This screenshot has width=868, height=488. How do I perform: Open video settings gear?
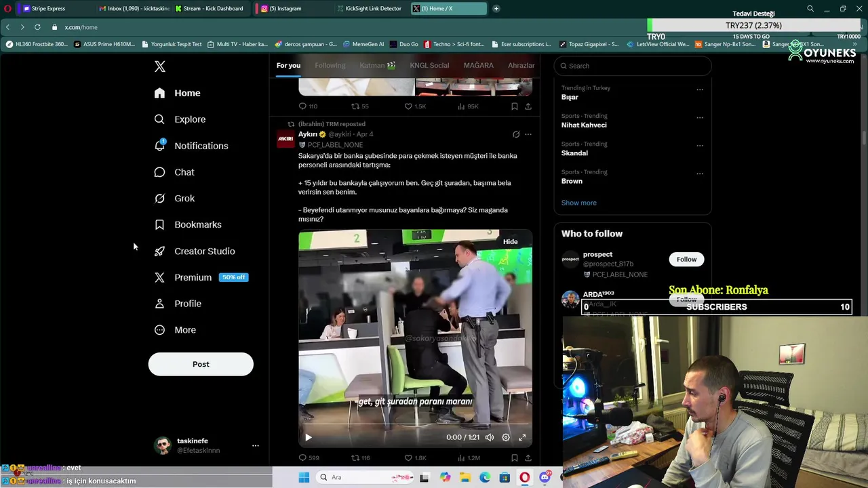[x=506, y=437]
